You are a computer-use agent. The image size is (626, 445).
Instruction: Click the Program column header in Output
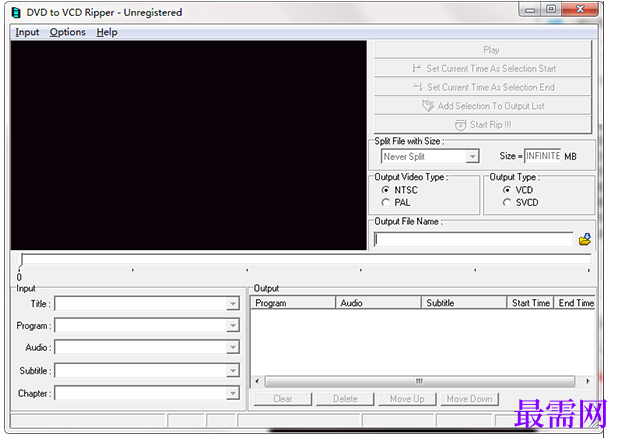(x=293, y=303)
